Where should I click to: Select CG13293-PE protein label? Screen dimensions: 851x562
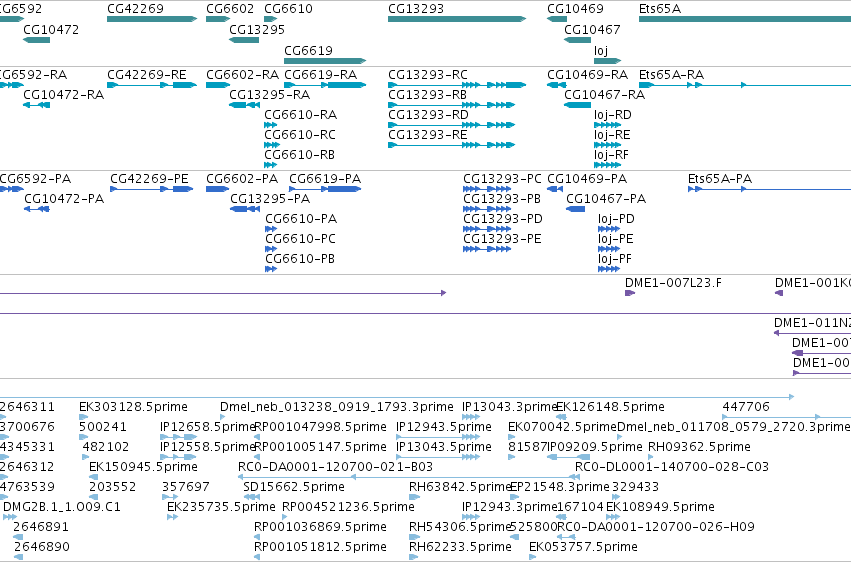(x=502, y=239)
